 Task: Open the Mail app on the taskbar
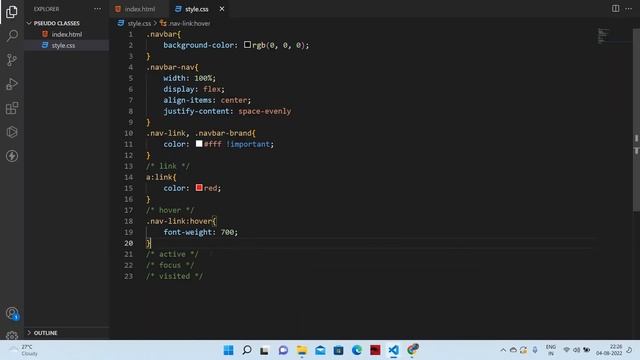(320, 350)
